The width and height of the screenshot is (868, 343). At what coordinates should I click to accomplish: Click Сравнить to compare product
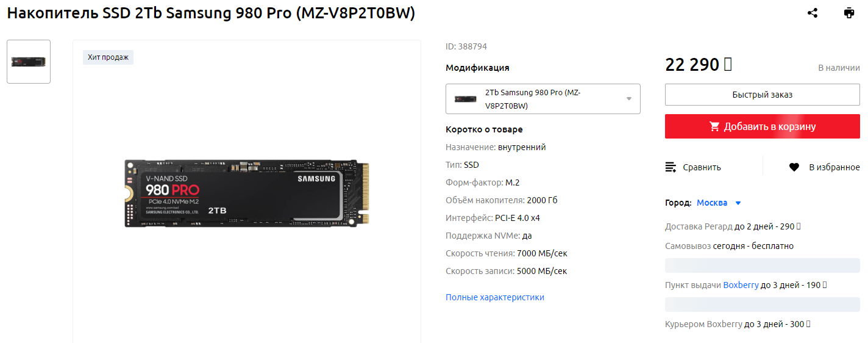point(702,167)
